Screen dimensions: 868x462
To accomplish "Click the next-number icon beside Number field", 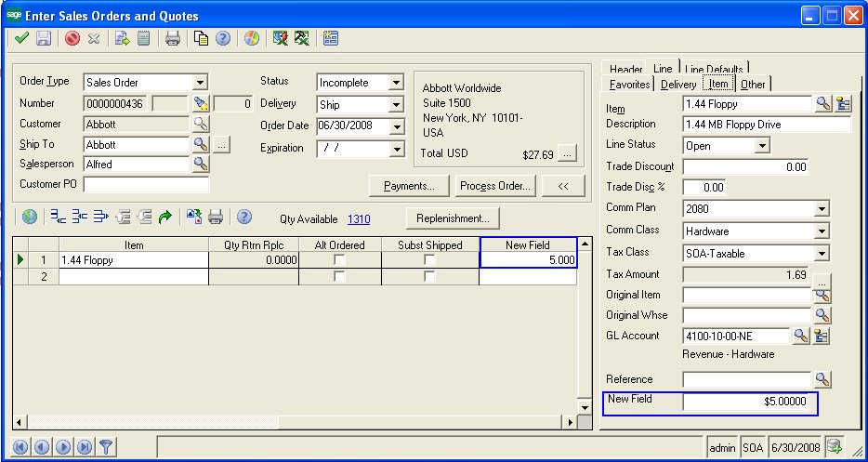I will click(201, 103).
